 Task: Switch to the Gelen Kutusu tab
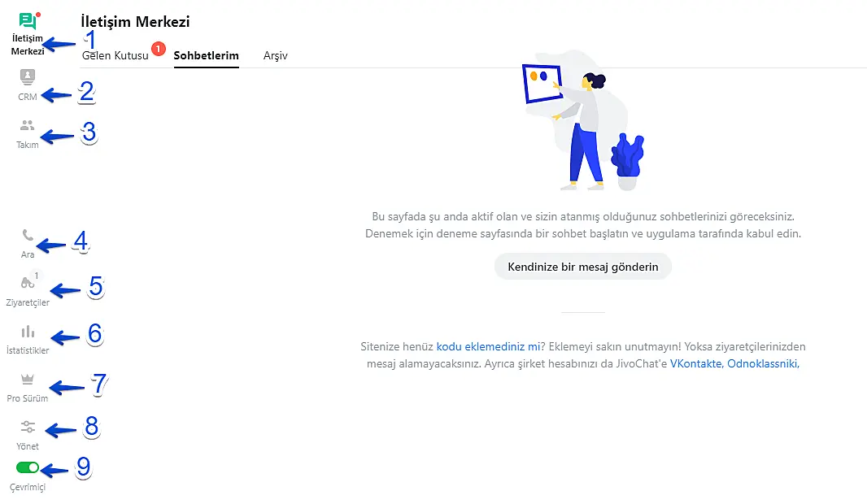click(x=115, y=56)
